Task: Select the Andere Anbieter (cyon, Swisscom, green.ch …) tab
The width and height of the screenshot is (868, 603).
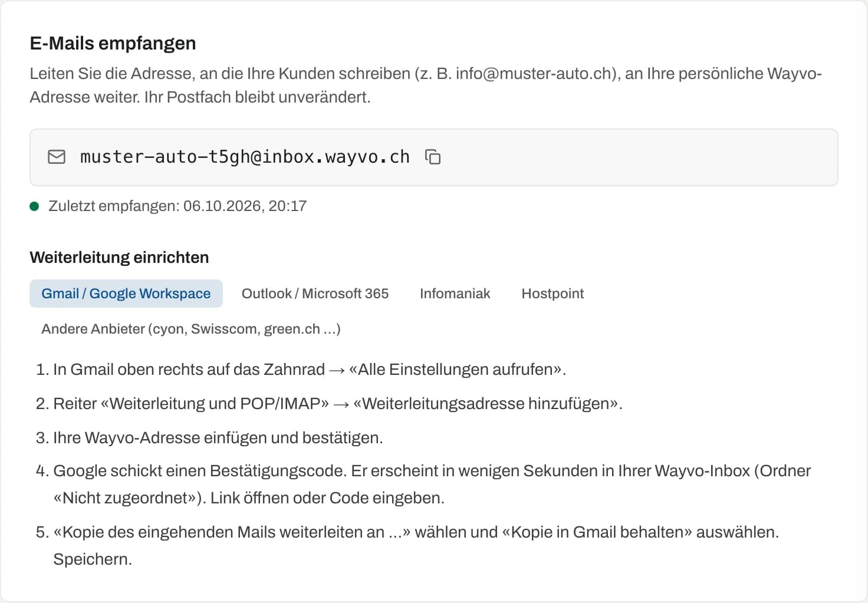Action: tap(191, 329)
